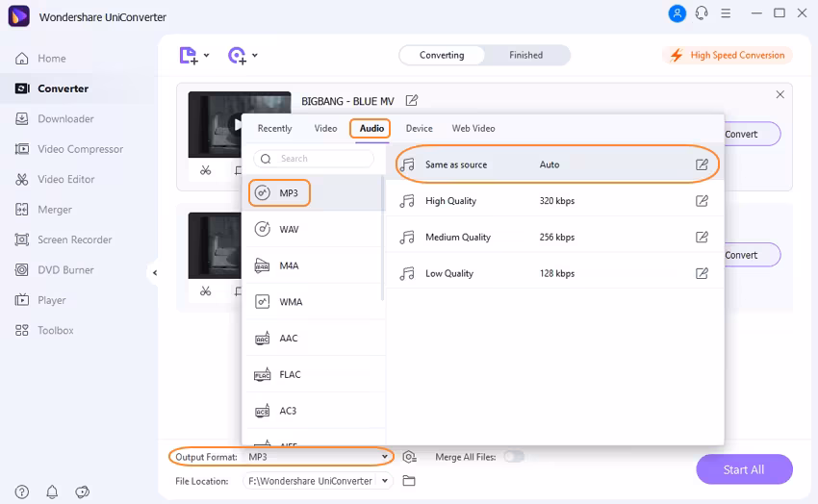Image resolution: width=818 pixels, height=504 pixels.
Task: Click the Add Files icon
Action: pyautogui.click(x=189, y=55)
